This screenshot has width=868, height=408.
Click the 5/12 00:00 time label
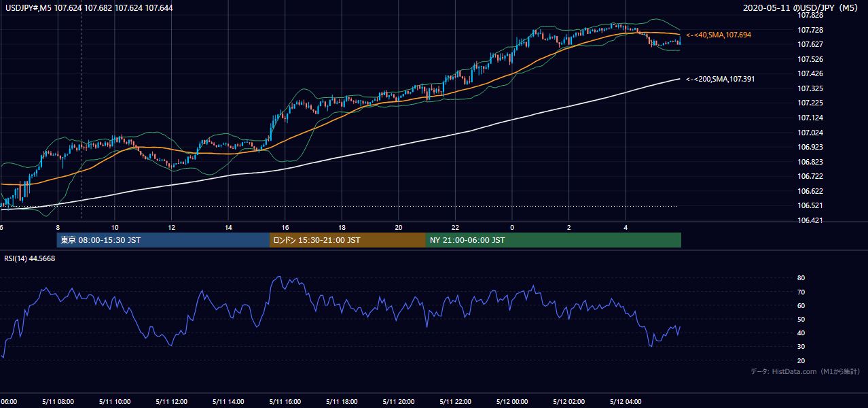(512, 402)
